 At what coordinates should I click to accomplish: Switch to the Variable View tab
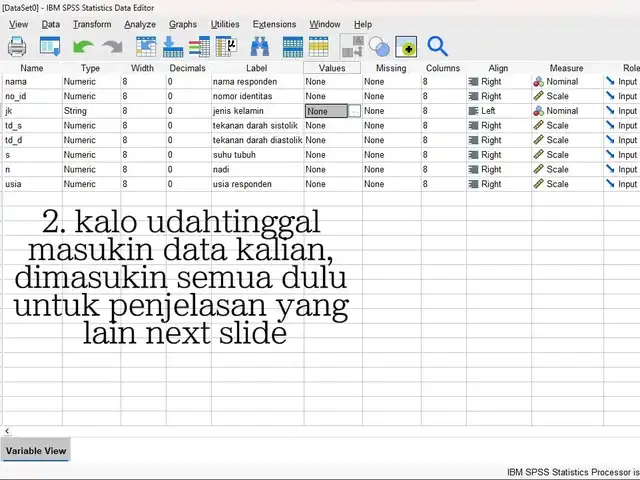pos(36,451)
